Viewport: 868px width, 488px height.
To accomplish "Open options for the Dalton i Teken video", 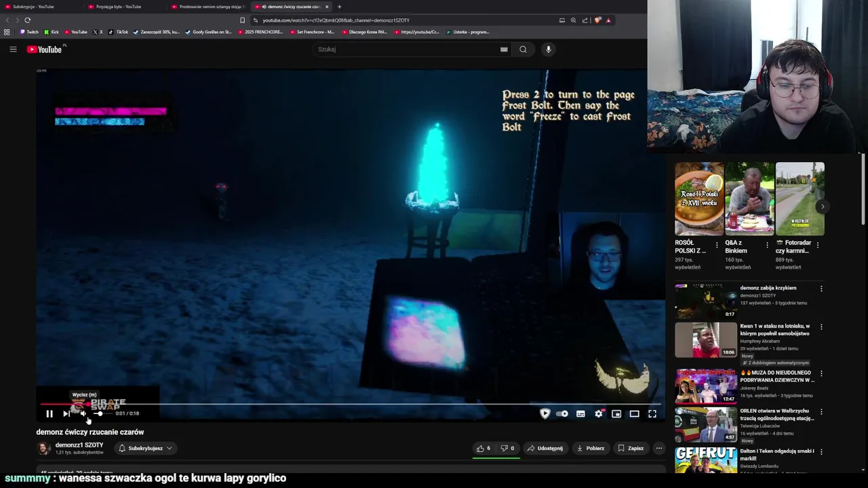I will click(x=821, y=451).
